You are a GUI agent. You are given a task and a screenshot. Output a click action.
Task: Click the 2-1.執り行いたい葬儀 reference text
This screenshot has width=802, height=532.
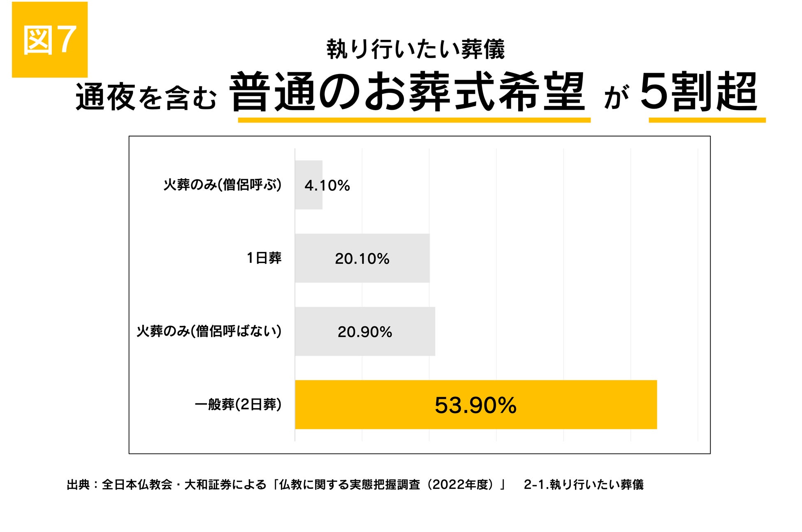(x=583, y=485)
